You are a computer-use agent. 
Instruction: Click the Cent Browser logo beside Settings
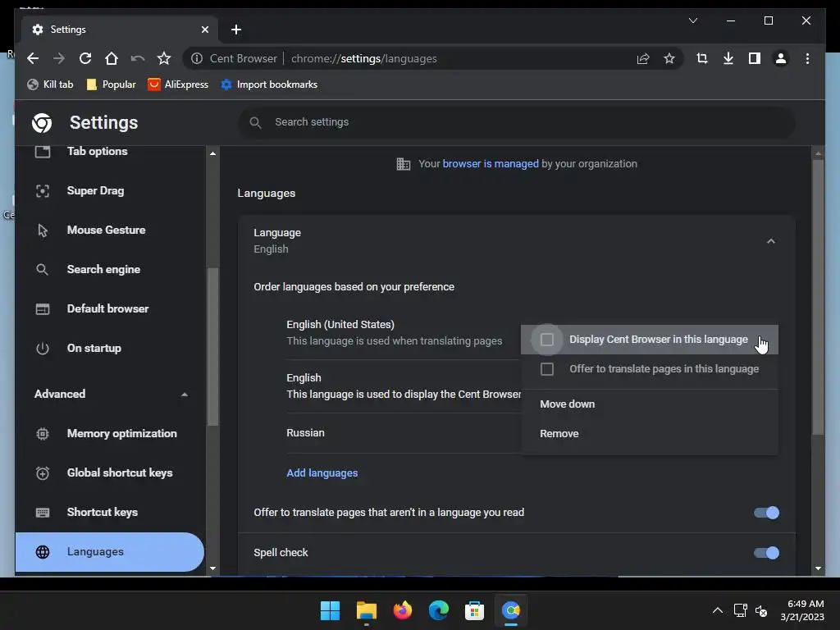coord(42,123)
